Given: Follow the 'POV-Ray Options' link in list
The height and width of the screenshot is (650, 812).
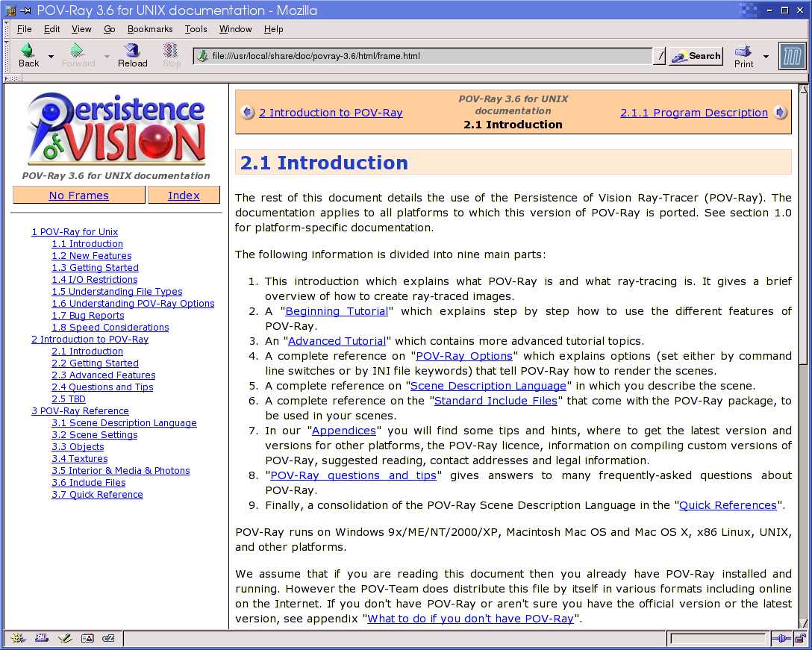Looking at the screenshot, I should (x=464, y=356).
